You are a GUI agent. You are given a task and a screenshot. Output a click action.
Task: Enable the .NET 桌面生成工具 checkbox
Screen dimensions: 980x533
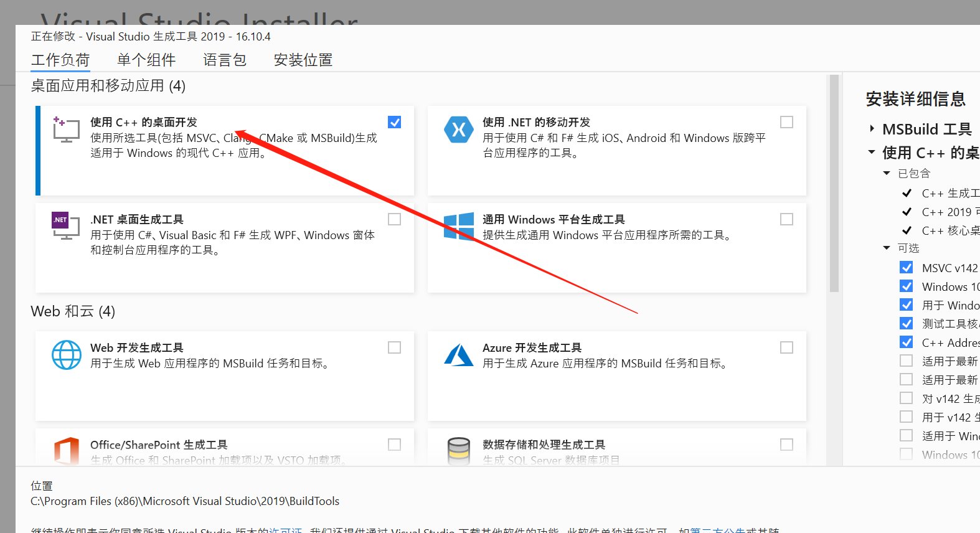click(394, 219)
